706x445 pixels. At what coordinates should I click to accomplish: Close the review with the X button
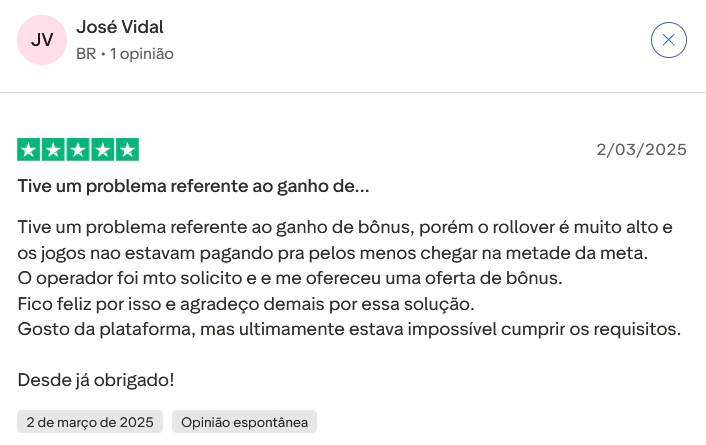(x=668, y=40)
